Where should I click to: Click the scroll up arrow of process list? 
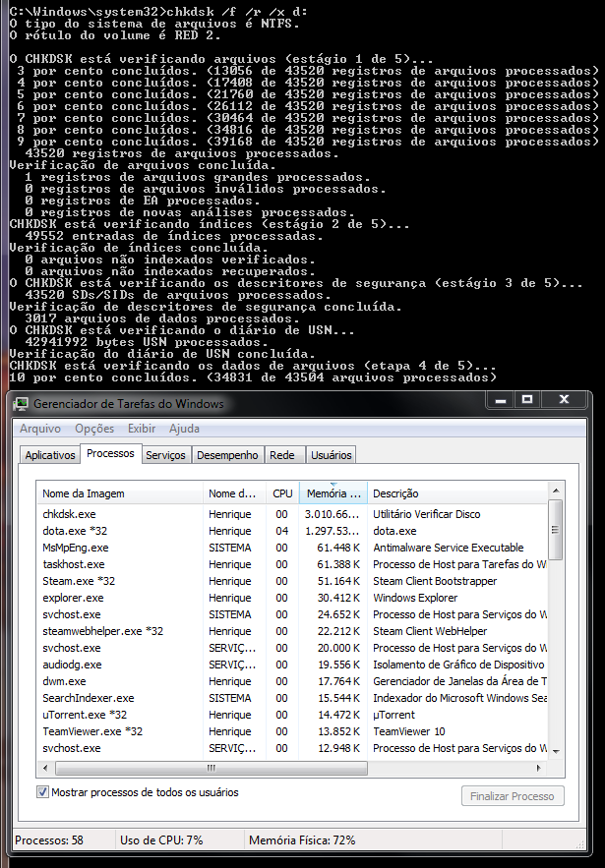click(556, 490)
